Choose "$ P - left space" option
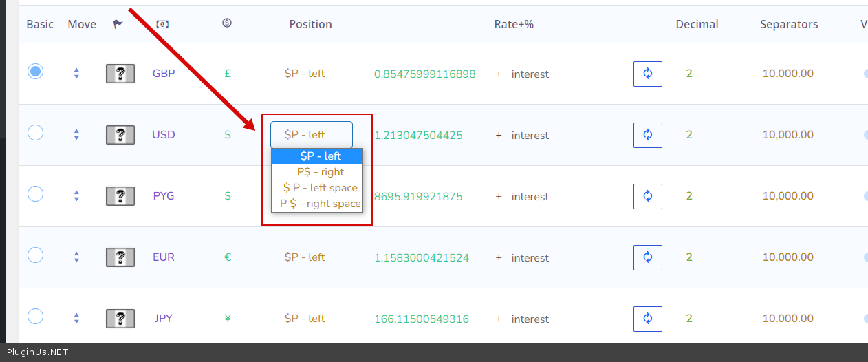Image resolution: width=868 pixels, height=362 pixels. pos(320,188)
